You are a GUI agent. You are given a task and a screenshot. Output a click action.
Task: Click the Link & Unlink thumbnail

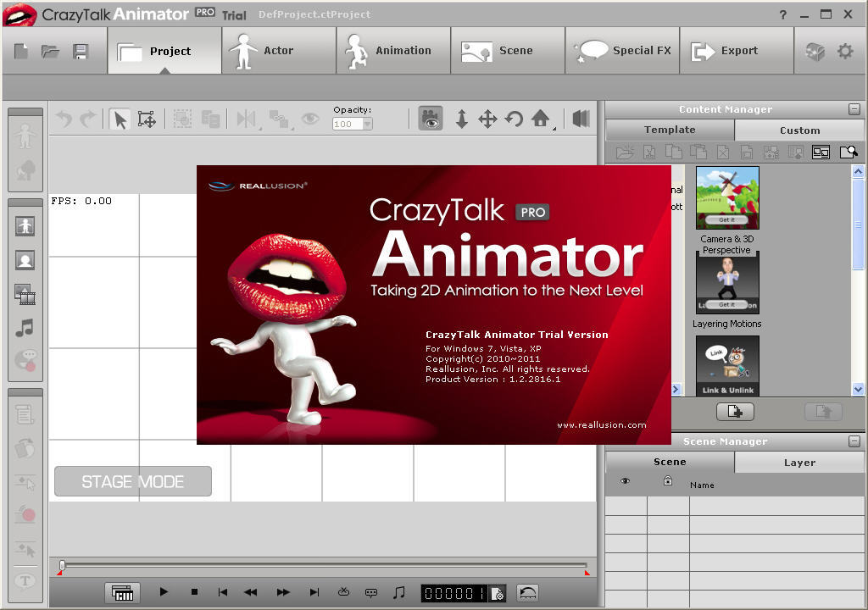click(727, 364)
